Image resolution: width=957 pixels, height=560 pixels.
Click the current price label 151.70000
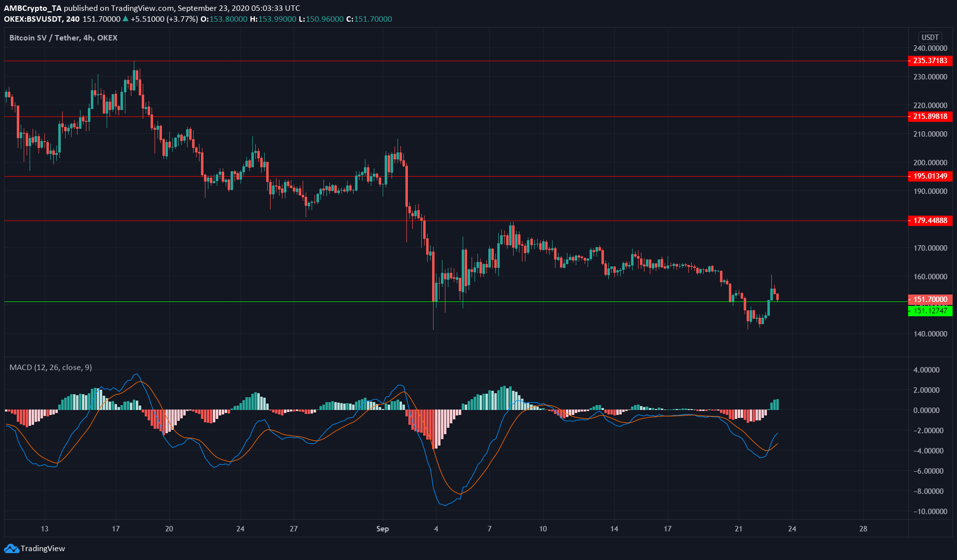[x=930, y=299]
